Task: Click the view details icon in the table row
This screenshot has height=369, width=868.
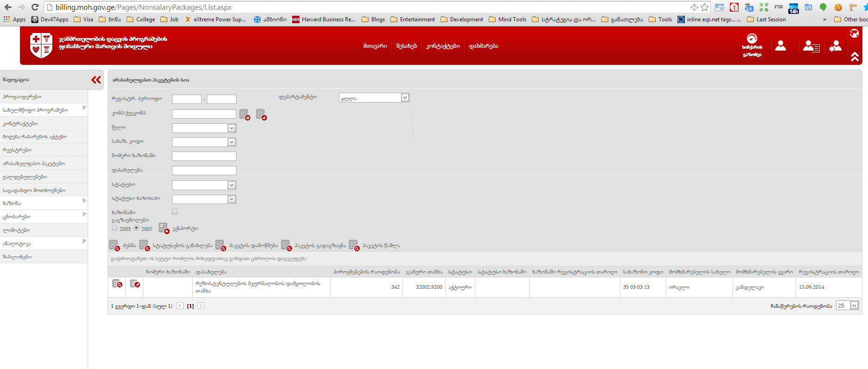Action: [x=117, y=284]
